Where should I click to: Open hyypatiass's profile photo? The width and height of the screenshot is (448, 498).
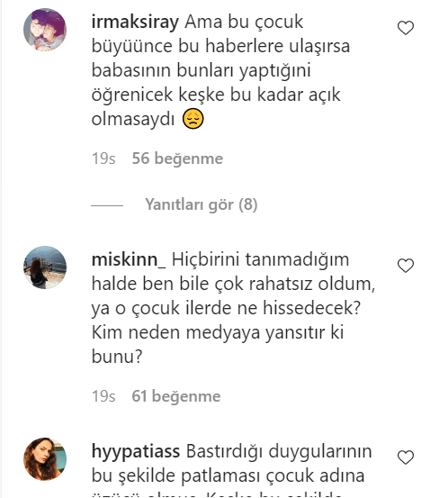point(45,459)
